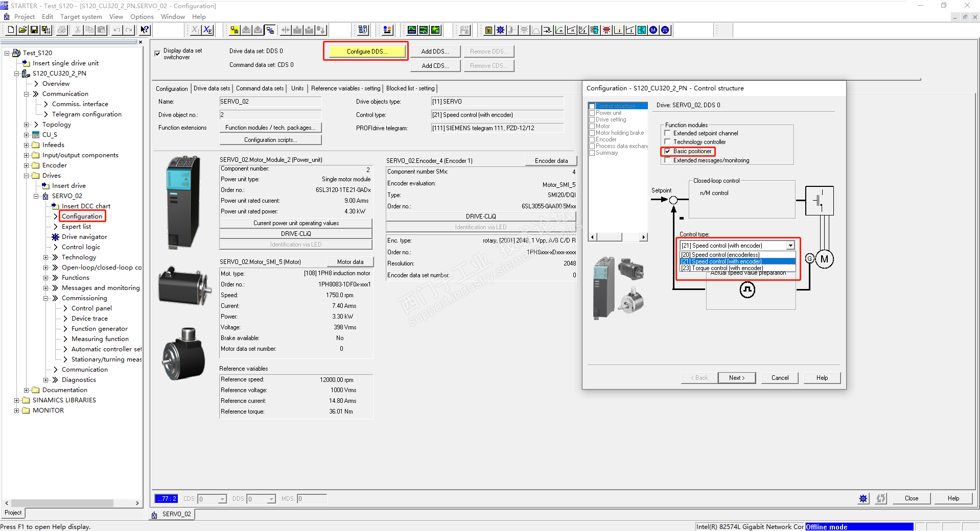This screenshot has width=980, height=531.
Task: Toggle Display data set switchover checkbox
Action: pyautogui.click(x=157, y=53)
